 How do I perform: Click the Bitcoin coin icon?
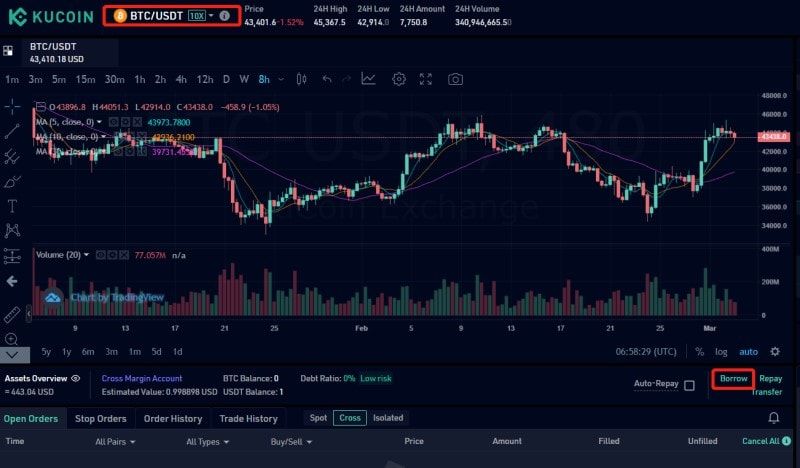(x=120, y=16)
